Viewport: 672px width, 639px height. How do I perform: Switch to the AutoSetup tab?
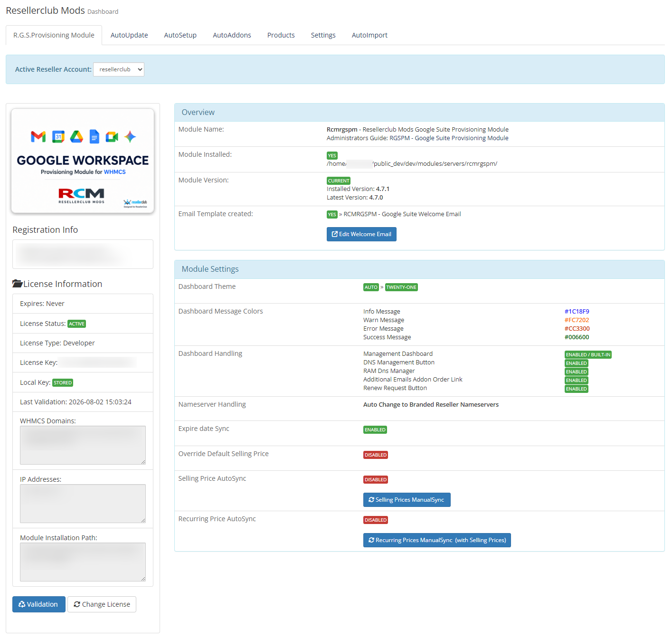180,35
